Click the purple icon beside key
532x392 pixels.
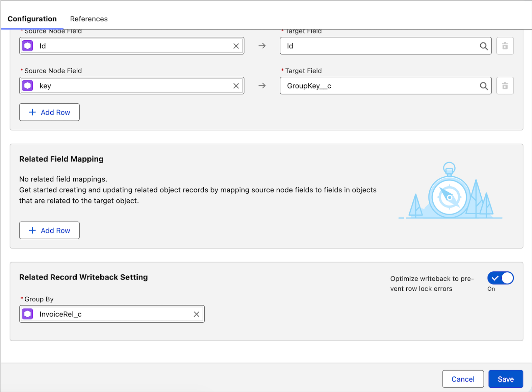point(28,86)
